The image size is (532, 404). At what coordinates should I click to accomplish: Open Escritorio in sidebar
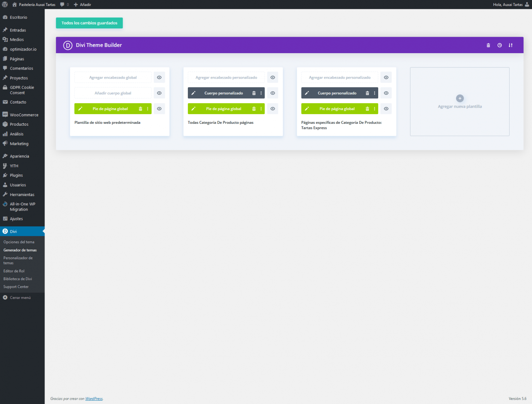pyautogui.click(x=22, y=17)
